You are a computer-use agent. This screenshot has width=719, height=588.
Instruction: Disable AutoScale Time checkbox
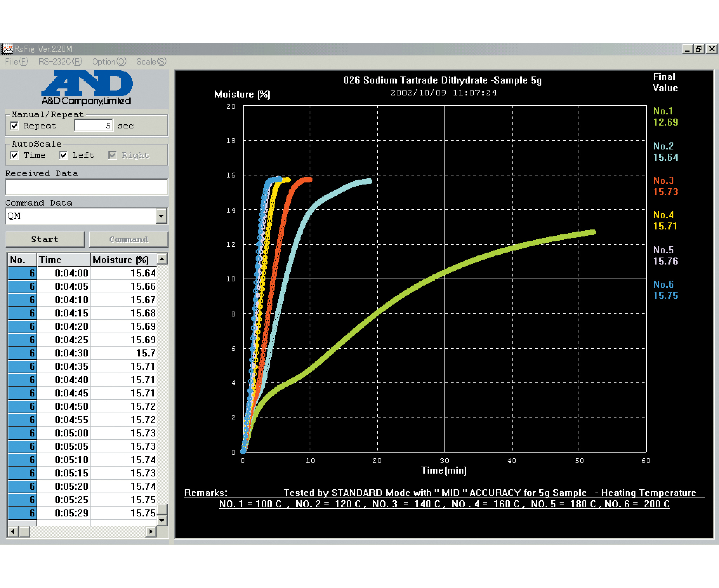click(14, 155)
